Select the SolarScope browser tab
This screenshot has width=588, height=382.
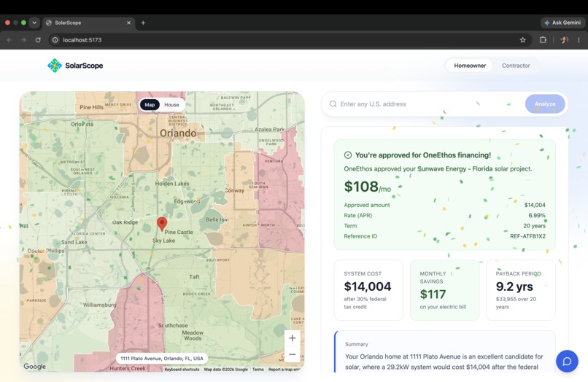tap(88, 23)
